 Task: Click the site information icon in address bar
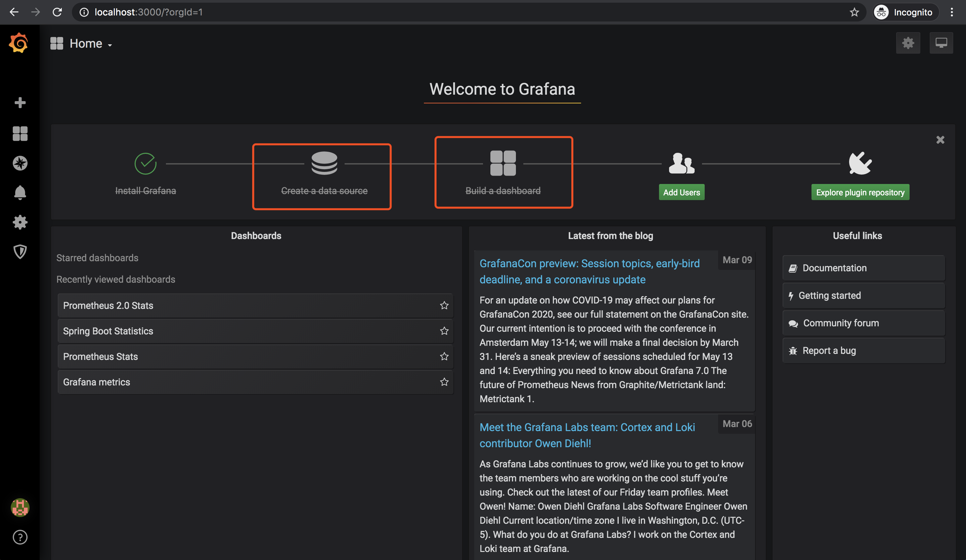[84, 12]
